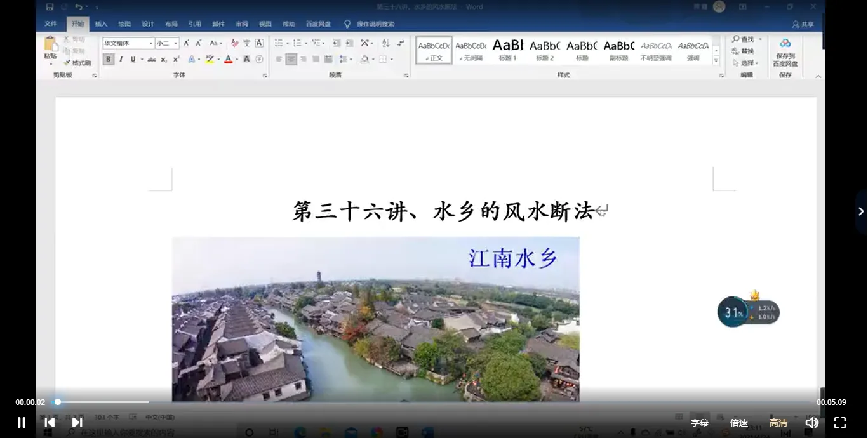Skip to the next video
Viewport: 868px width, 438px height.
(x=77, y=422)
